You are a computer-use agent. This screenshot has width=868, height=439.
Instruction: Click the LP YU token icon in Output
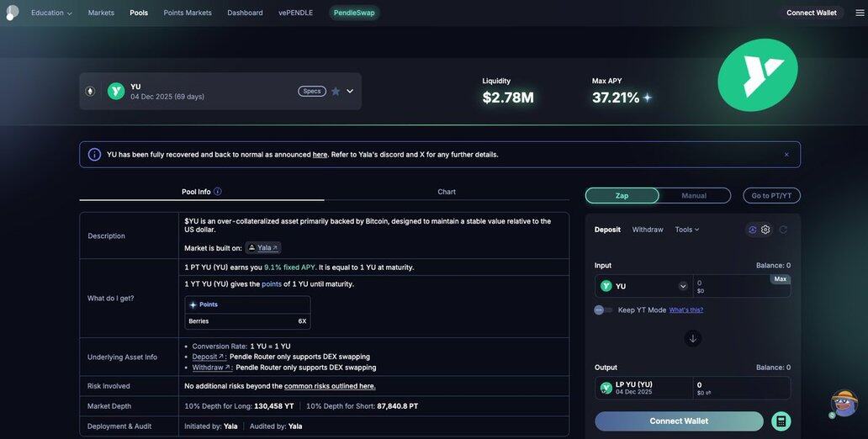click(x=606, y=388)
